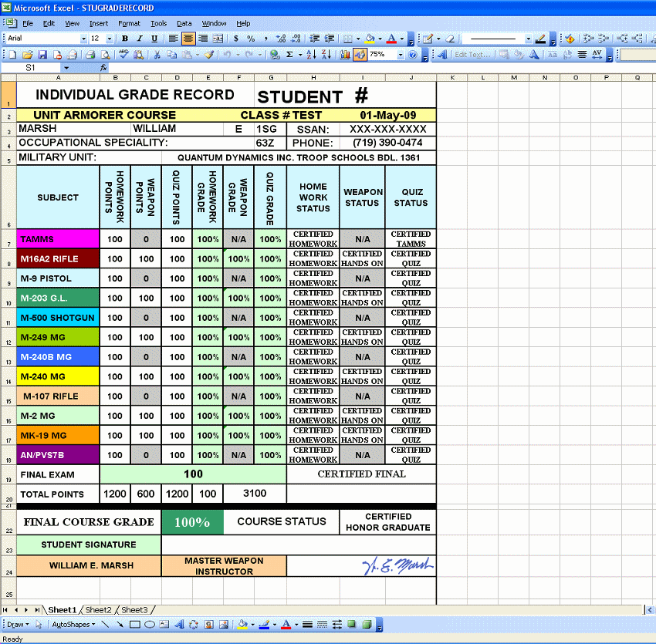Click the Font Color button on Formatting toolbar

pos(391,39)
